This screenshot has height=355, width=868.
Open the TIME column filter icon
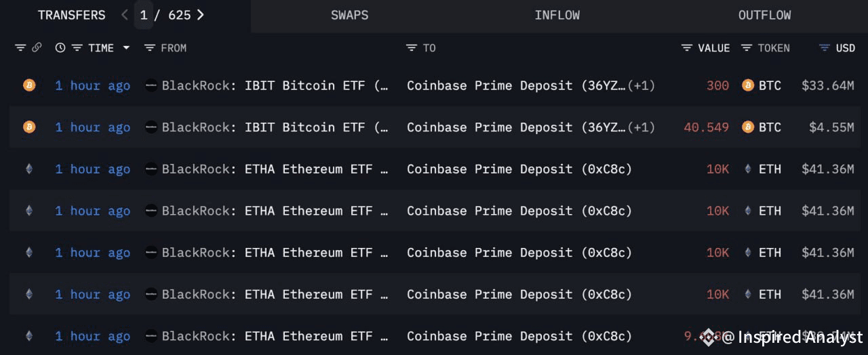(77, 48)
